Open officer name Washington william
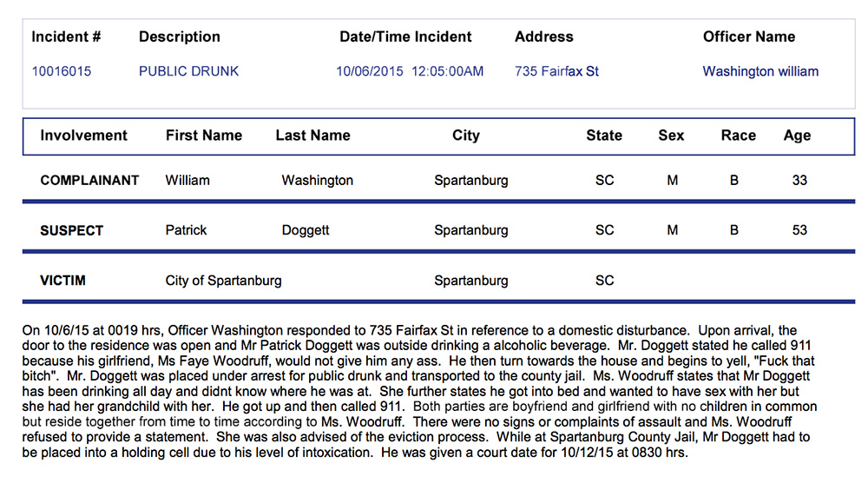Viewport: 868px width, 490px height. (x=760, y=71)
